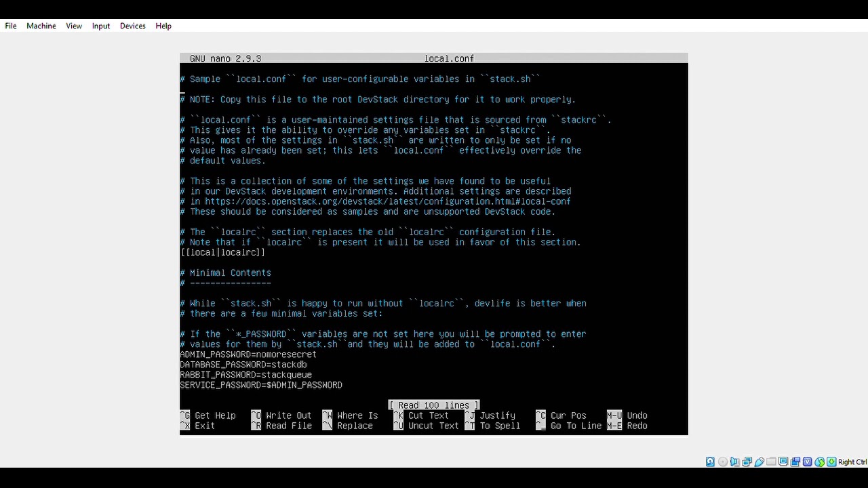Click the DATABASE_PASSWORD=stackdb line

pyautogui.click(x=243, y=364)
